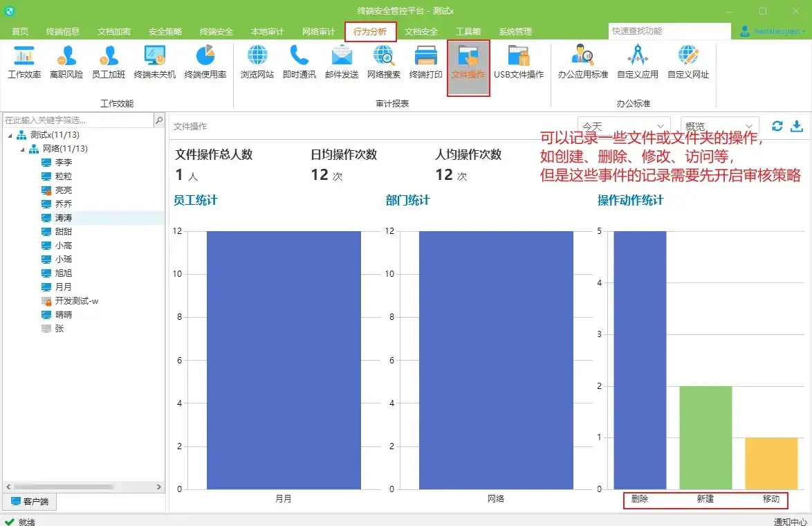Image resolution: width=812 pixels, height=526 pixels.
Task: Refresh the file operation statistics
Action: 776,127
